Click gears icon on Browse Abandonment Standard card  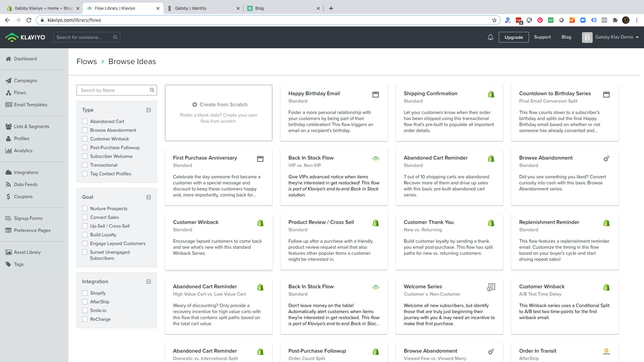606,159
